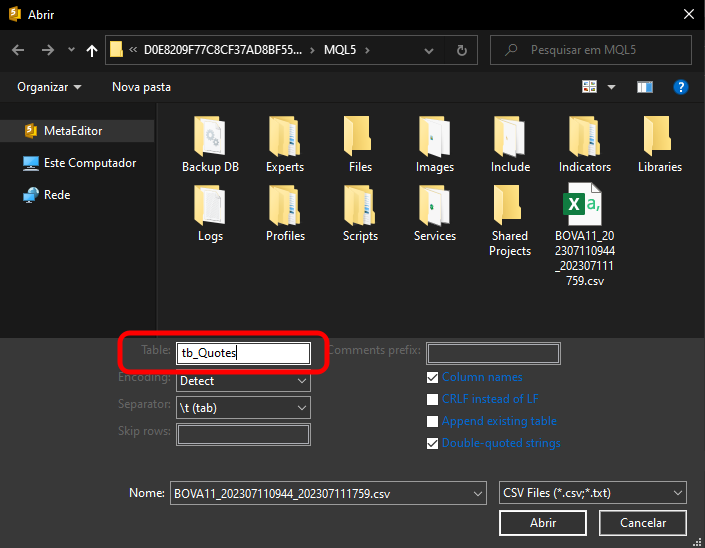The height and width of the screenshot is (548, 705).
Task: Open the Libraries folder
Action: pyautogui.click(x=659, y=144)
